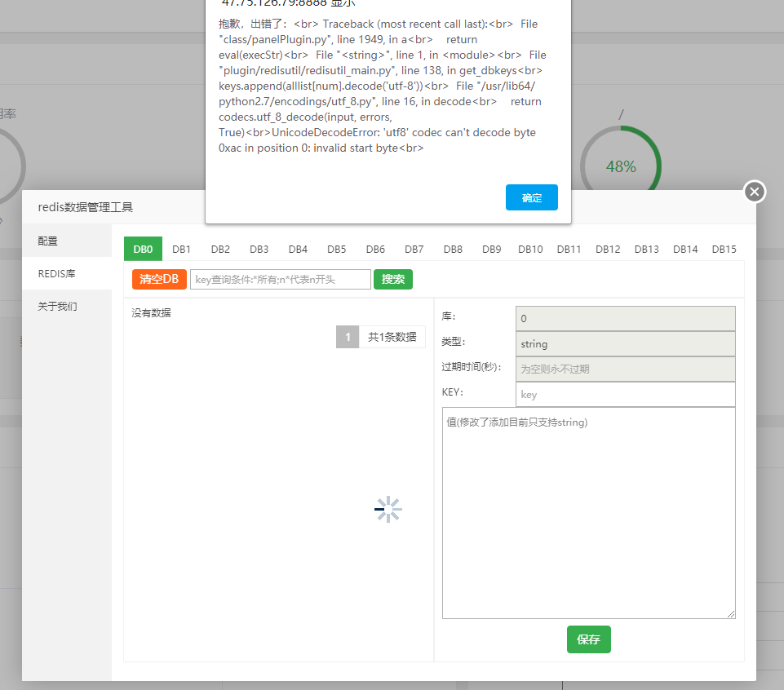
Task: Click the 没有数据 message
Action: tap(151, 313)
